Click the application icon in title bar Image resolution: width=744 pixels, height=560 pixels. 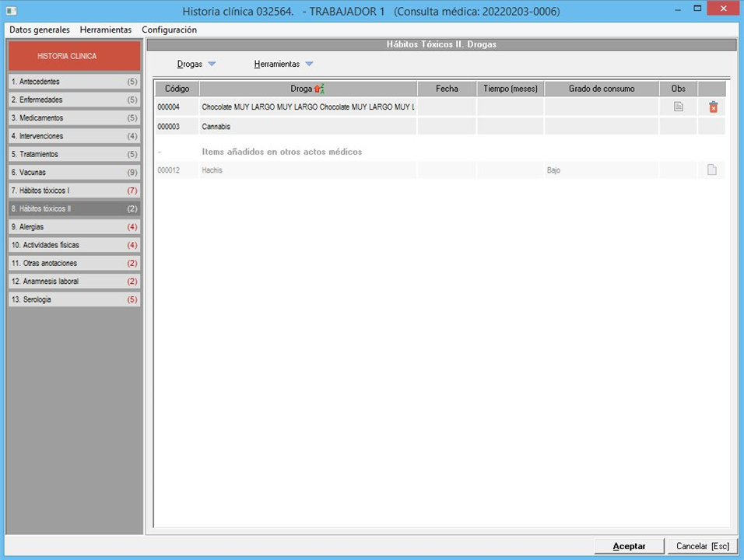11,11
